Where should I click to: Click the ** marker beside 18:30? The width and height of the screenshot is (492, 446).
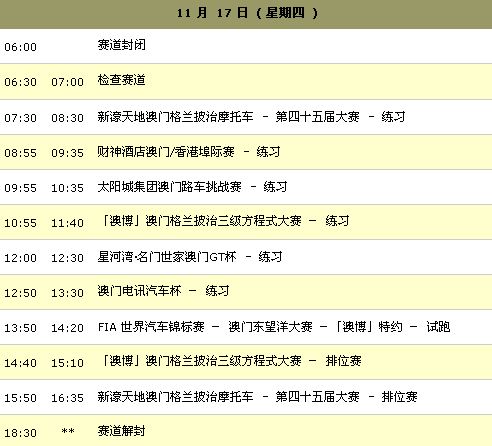pos(68,431)
